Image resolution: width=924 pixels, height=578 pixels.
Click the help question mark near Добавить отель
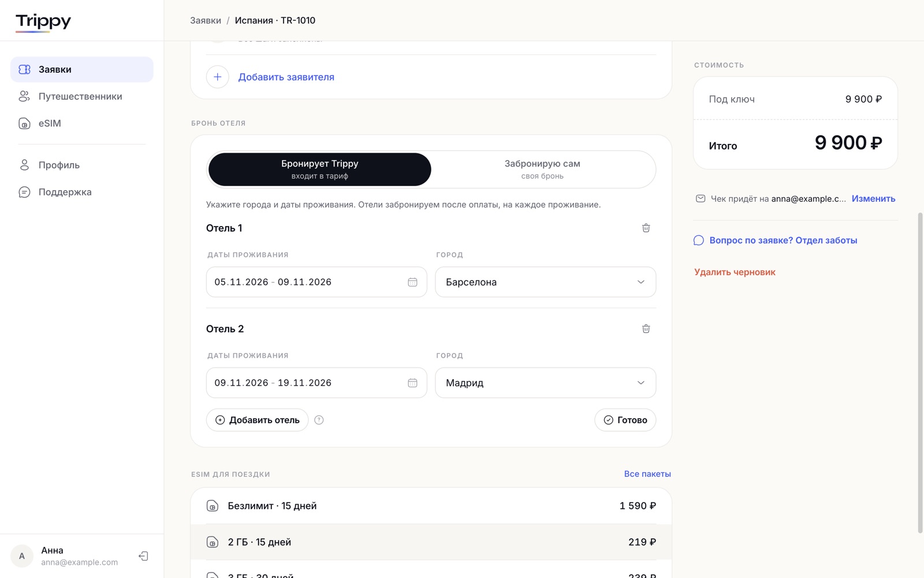click(x=319, y=420)
